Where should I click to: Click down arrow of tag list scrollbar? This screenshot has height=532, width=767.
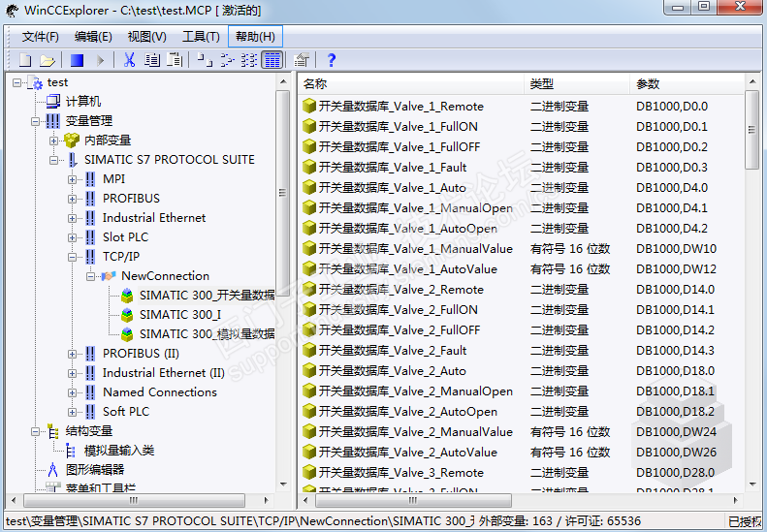click(x=752, y=485)
